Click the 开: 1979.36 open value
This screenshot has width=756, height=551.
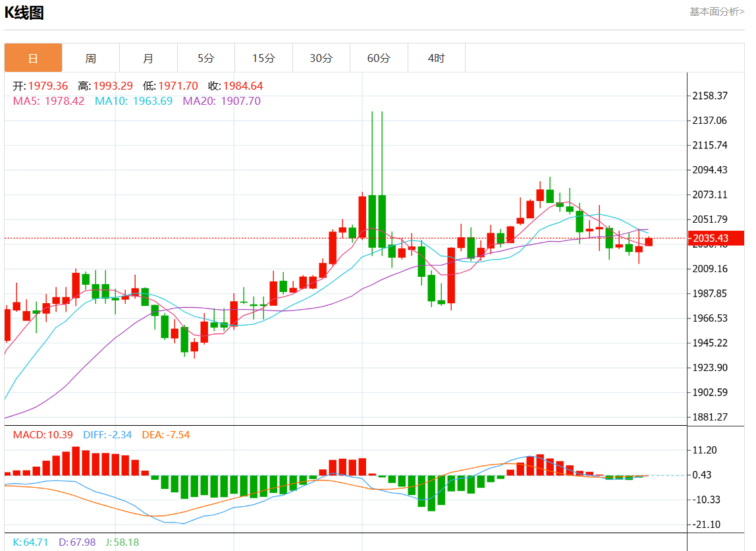(x=41, y=86)
